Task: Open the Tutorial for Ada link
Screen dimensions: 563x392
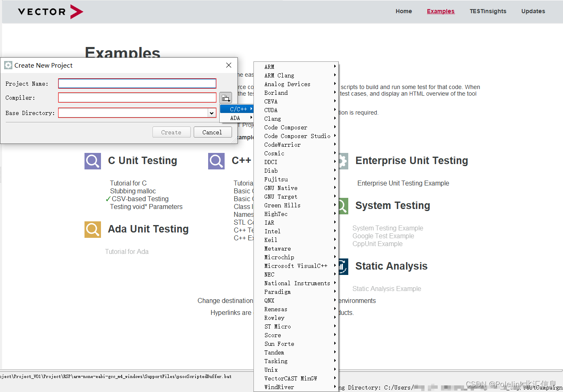Action: coord(127,251)
